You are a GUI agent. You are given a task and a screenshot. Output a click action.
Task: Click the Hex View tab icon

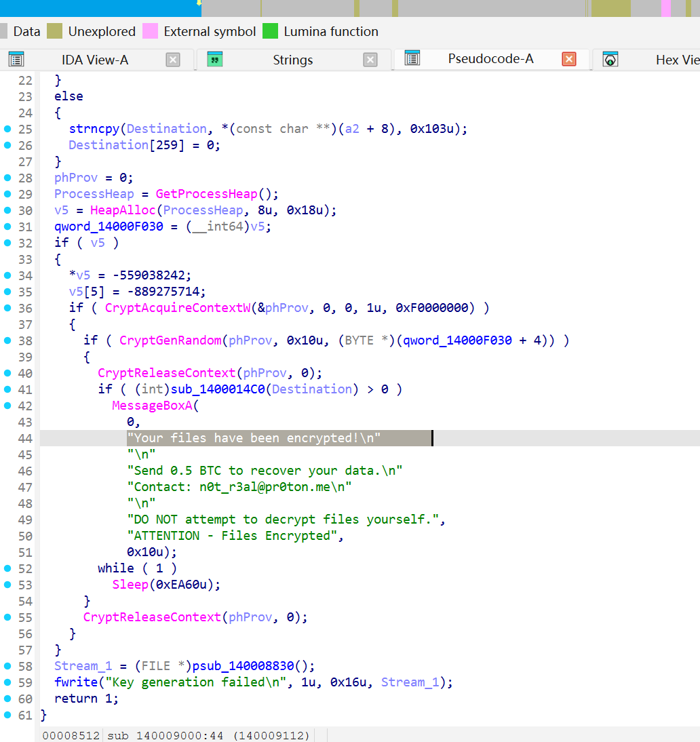pos(610,59)
